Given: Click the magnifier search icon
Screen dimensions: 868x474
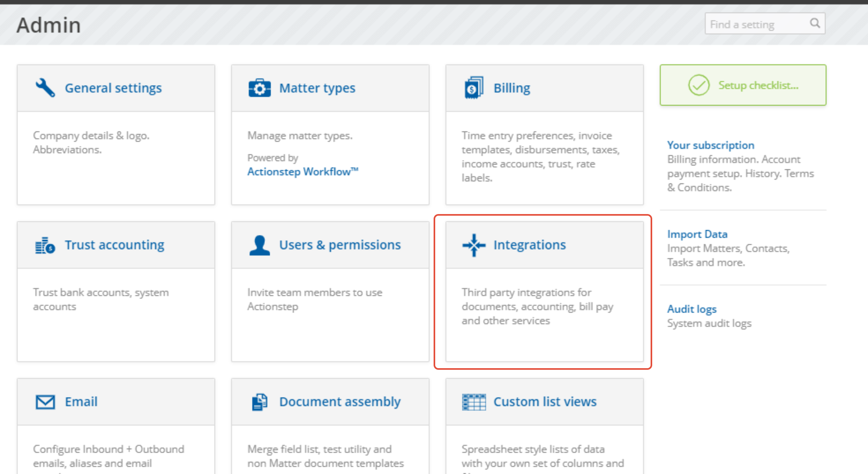Looking at the screenshot, I should click(815, 23).
